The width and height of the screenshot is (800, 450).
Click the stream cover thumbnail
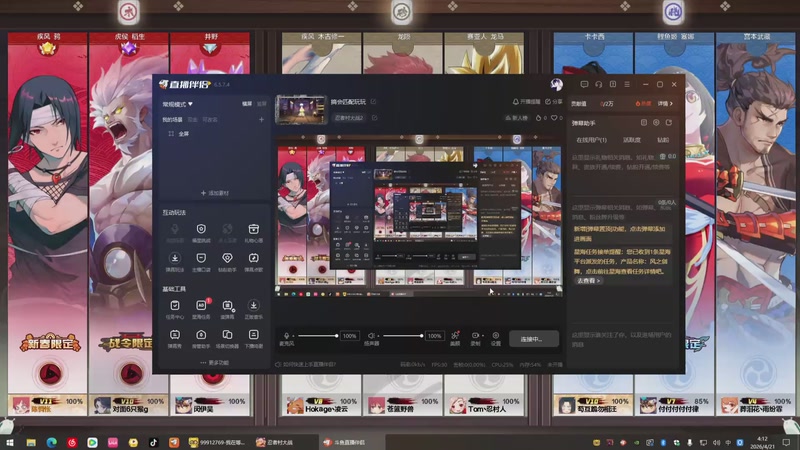pyautogui.click(x=301, y=110)
